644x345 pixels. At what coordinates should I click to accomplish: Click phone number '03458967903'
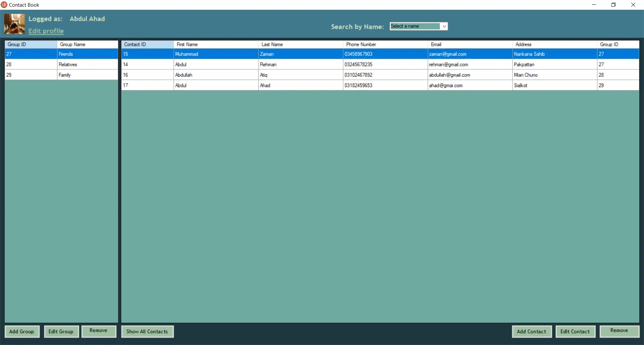point(385,54)
